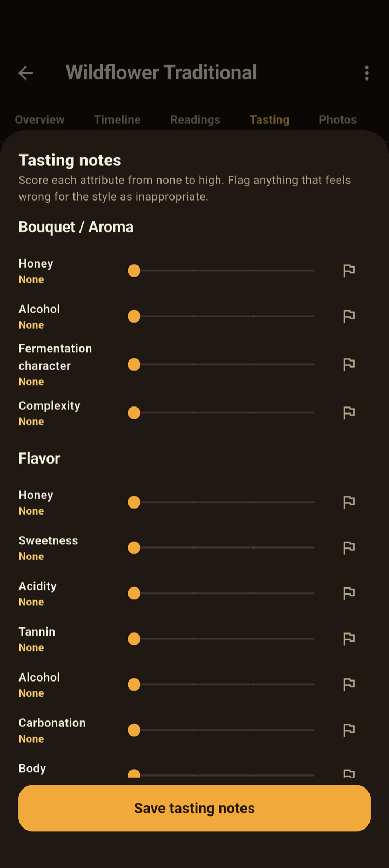This screenshot has width=389, height=868.
Task: Open the Readings tab
Action: (195, 120)
